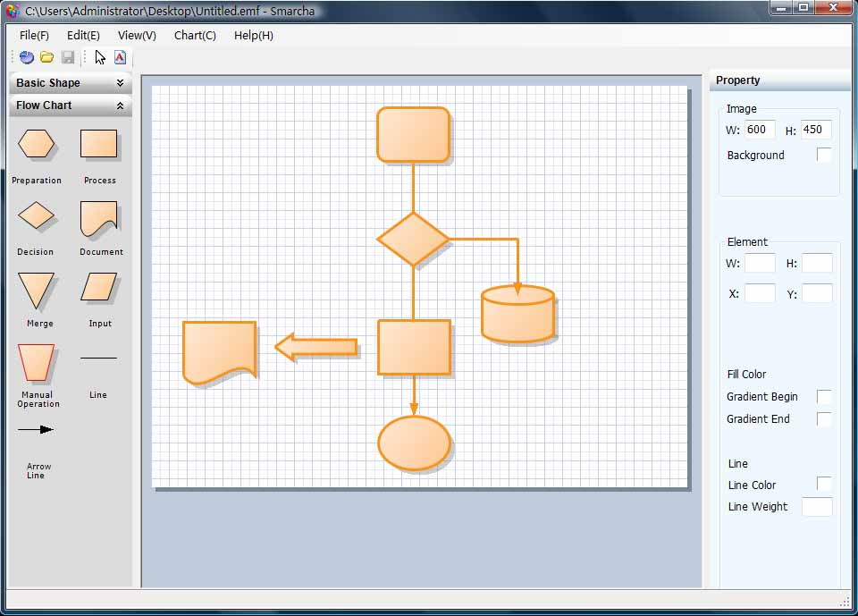This screenshot has height=616, width=858.
Task: Pick the Manual Operation trapezoid shape
Action: [x=36, y=362]
